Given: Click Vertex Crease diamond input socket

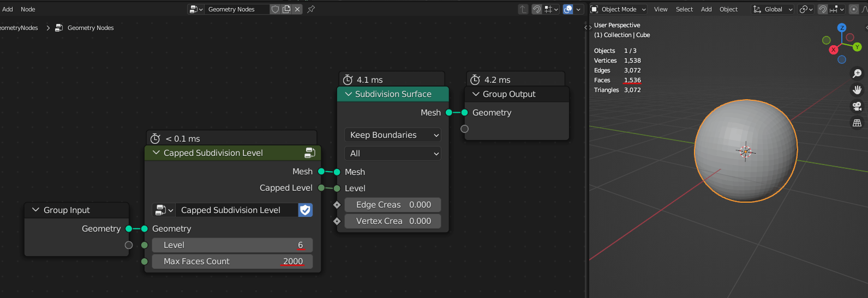Looking at the screenshot, I should pos(337,221).
